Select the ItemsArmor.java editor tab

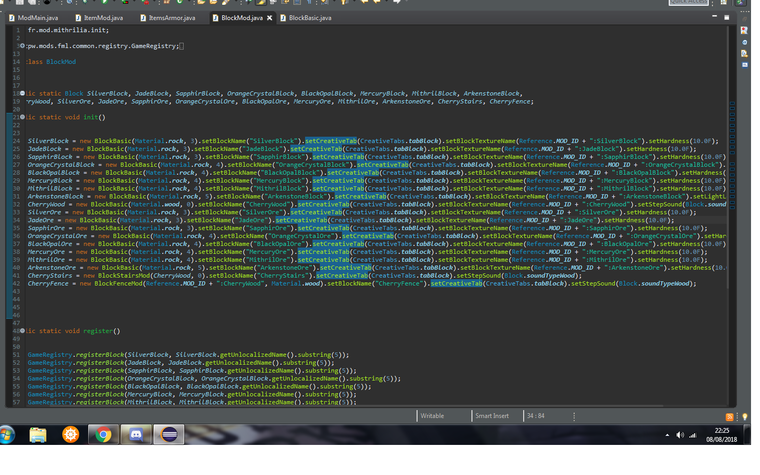coord(171,18)
